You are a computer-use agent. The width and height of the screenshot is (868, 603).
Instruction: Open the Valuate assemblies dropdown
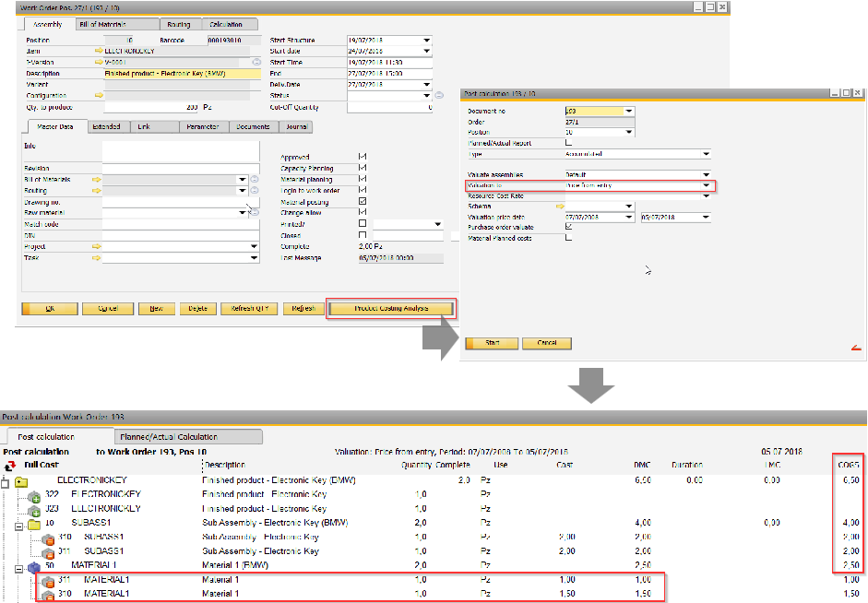[706, 175]
